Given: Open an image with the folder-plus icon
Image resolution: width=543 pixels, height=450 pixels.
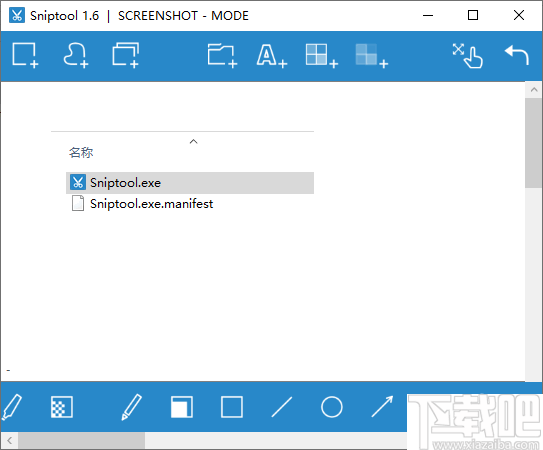Looking at the screenshot, I should click(x=222, y=55).
